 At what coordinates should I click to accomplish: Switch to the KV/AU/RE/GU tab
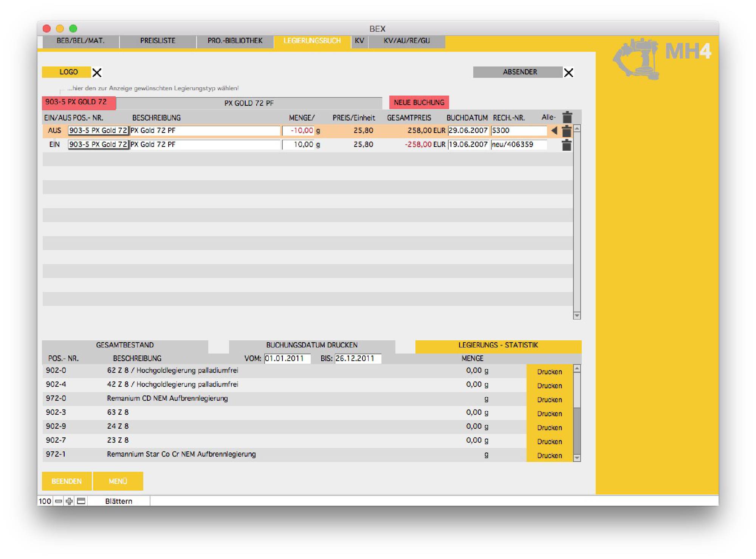[407, 41]
